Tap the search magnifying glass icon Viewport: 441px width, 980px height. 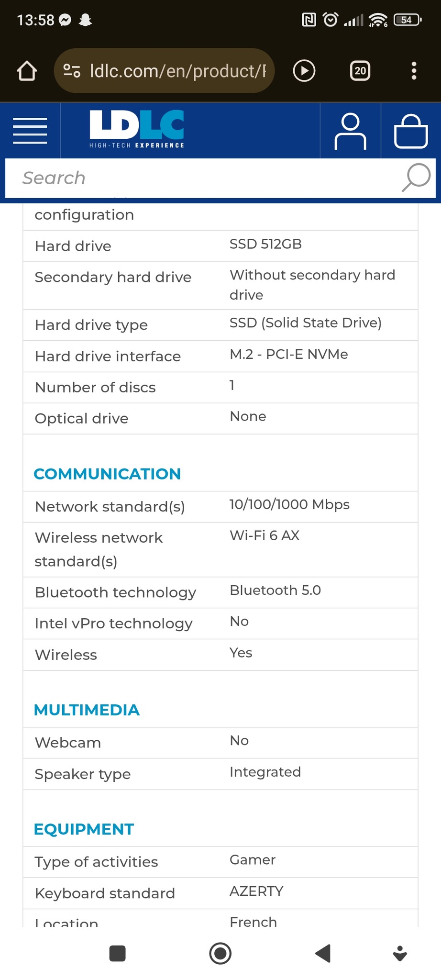pyautogui.click(x=415, y=178)
